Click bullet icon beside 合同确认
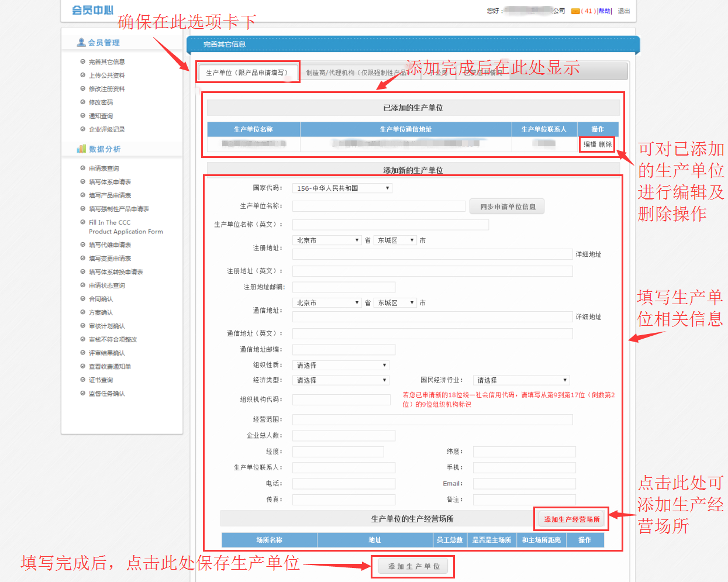The image size is (728, 582). coord(83,299)
